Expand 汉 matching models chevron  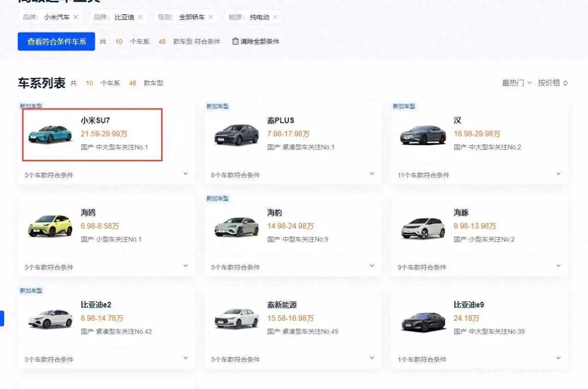pyautogui.click(x=559, y=174)
